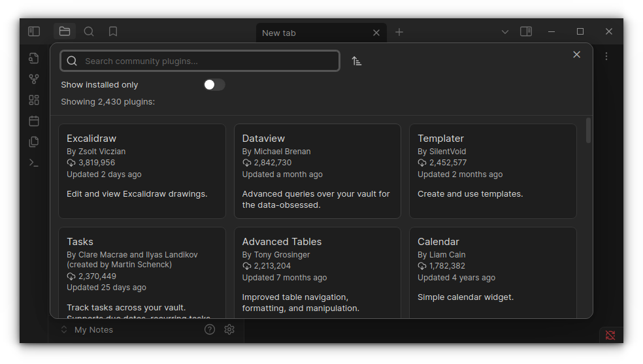Image resolution: width=643 pixels, height=364 pixels.
Task: Open bookmarks panel icon
Action: pyautogui.click(x=113, y=31)
